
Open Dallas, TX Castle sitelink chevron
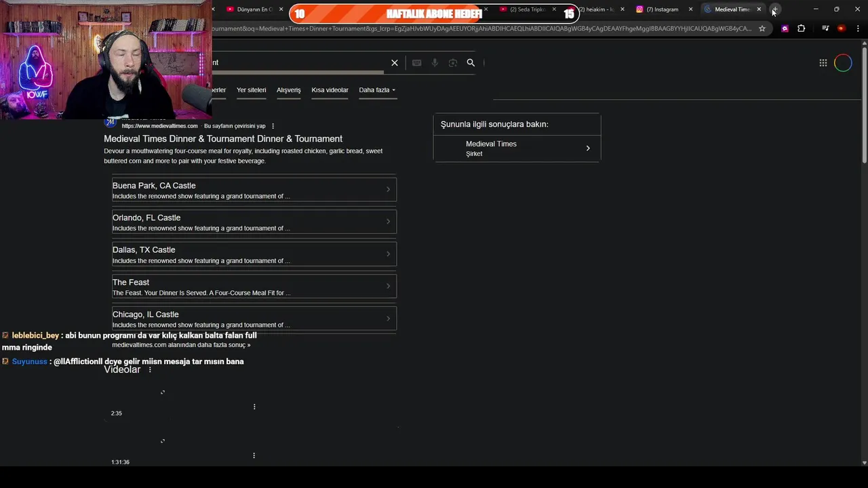click(389, 253)
